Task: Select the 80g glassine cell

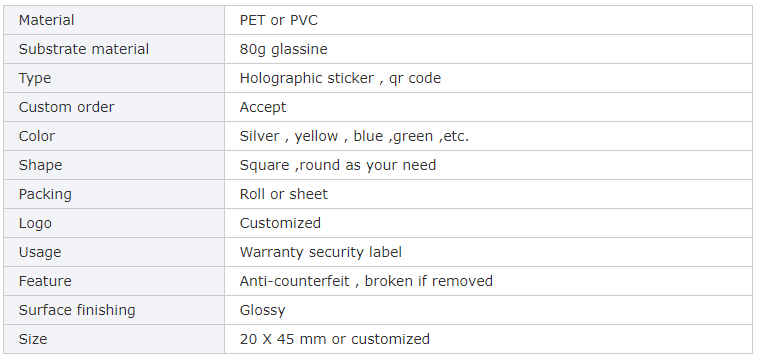Action: [x=488, y=49]
